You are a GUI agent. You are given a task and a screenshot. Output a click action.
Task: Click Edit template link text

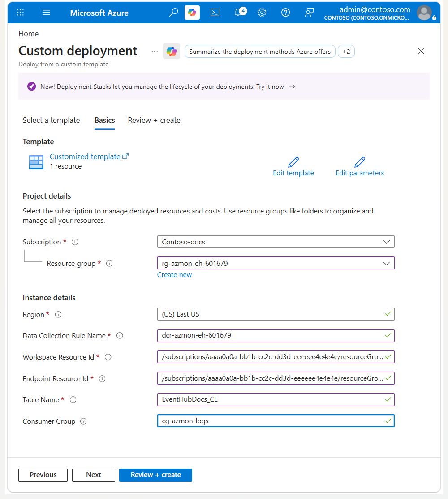tap(293, 173)
